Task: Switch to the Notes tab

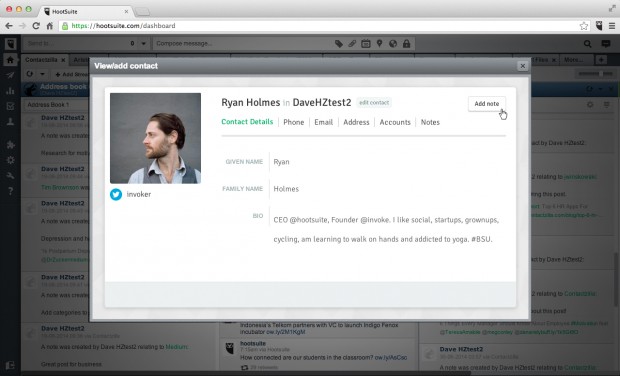Action: pos(430,122)
